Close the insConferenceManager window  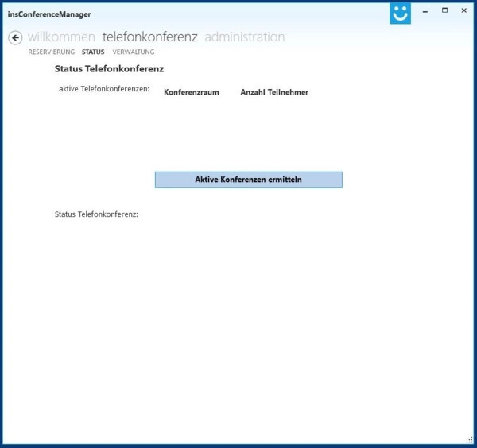click(x=463, y=11)
